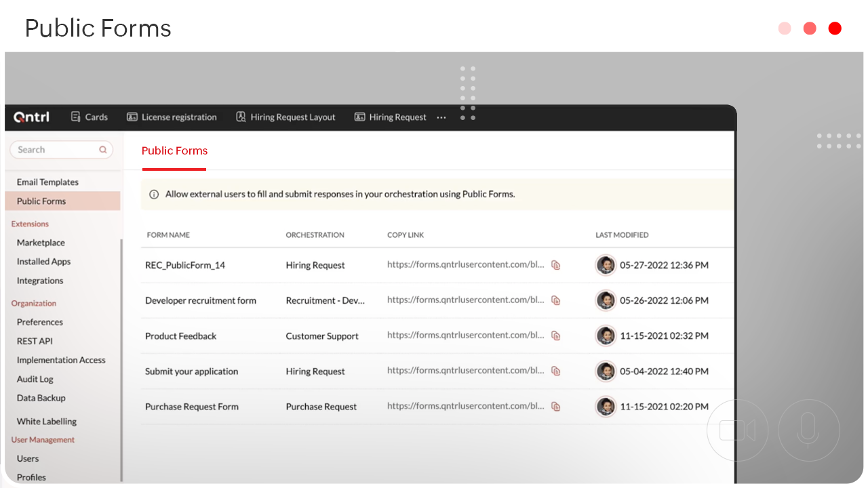Copy link for Submit your application form
Screen dimensions: 868x488
pos(555,371)
